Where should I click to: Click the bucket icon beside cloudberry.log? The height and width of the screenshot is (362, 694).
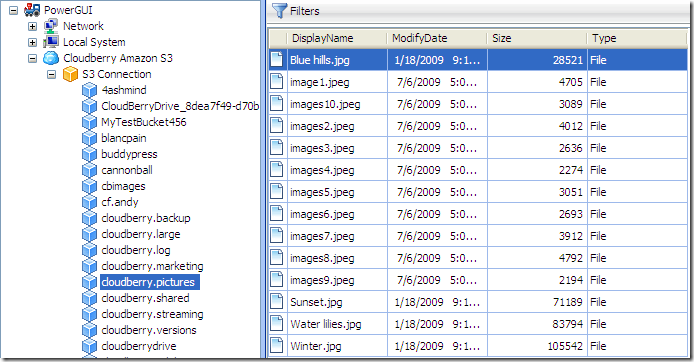coord(89,250)
